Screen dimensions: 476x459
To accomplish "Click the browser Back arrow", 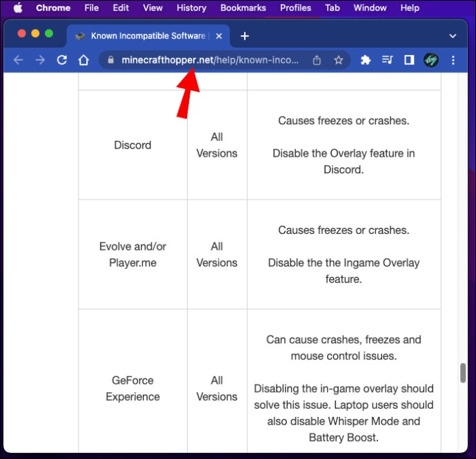I will click(x=18, y=60).
